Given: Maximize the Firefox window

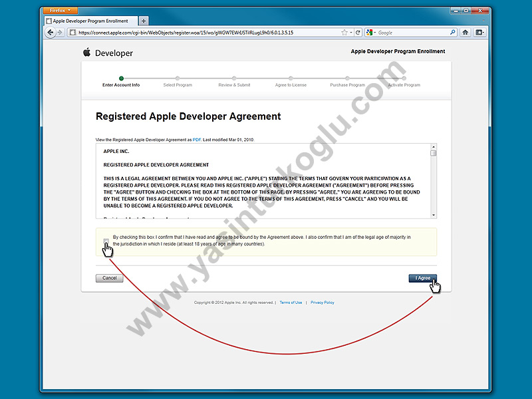Looking at the screenshot, I should 467,11.
